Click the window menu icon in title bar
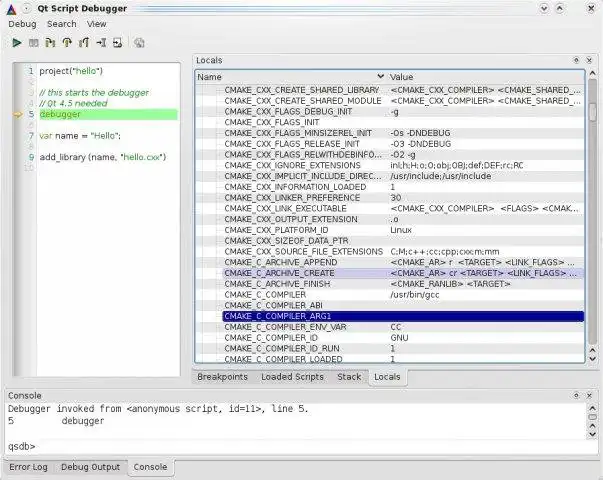Viewport: 603px width, 480px height. 26,8
